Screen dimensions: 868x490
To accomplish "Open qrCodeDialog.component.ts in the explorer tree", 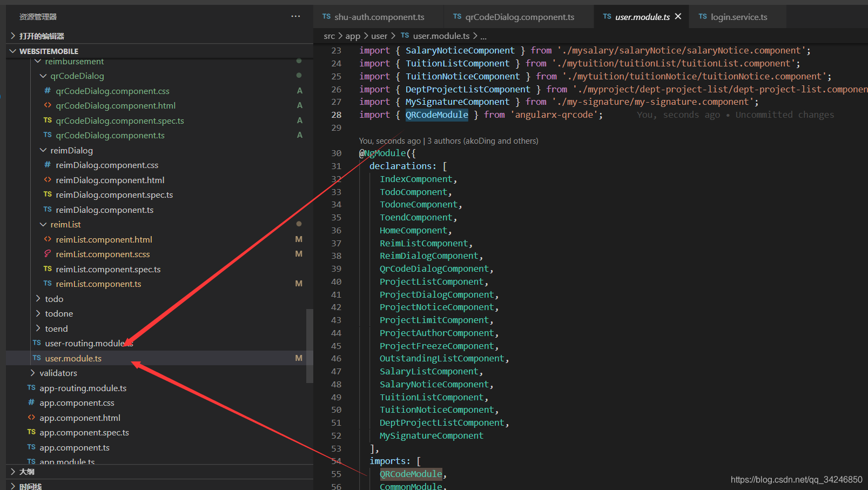I will [110, 135].
